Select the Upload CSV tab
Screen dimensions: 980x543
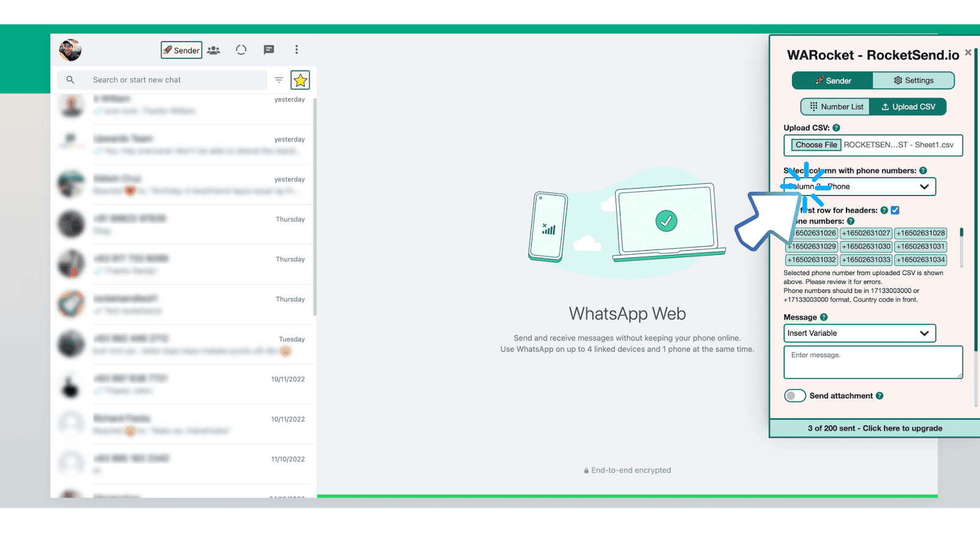tap(908, 107)
